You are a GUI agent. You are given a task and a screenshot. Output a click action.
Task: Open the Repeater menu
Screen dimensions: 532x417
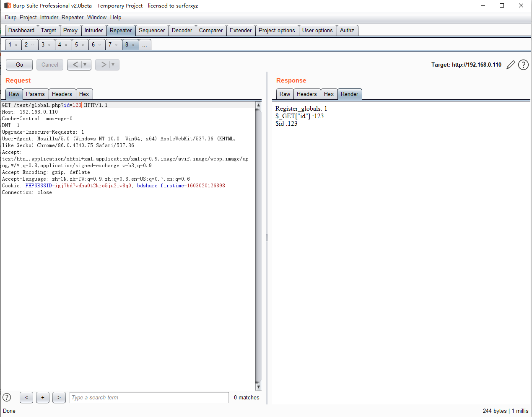coord(73,17)
